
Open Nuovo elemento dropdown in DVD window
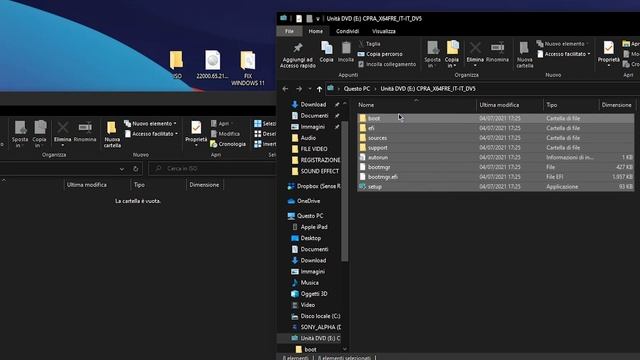click(x=563, y=44)
